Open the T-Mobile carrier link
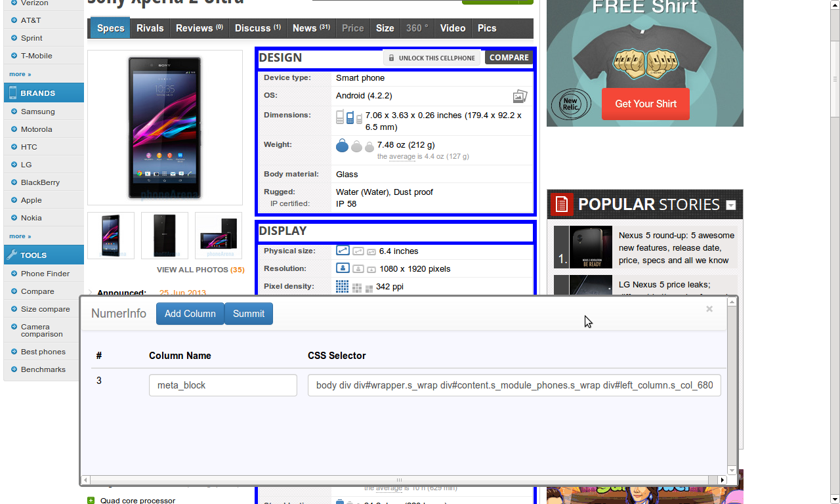840x504 pixels. tap(36, 56)
